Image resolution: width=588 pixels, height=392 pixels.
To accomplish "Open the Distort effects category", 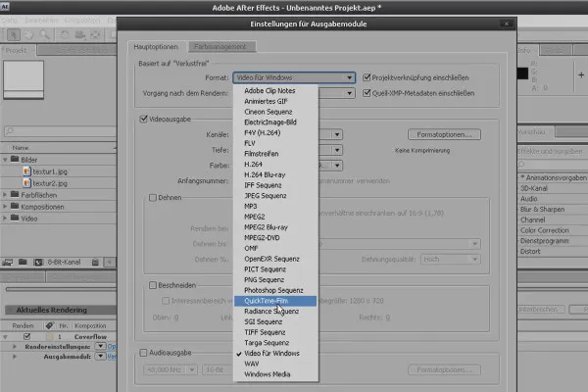I will (x=530, y=251).
